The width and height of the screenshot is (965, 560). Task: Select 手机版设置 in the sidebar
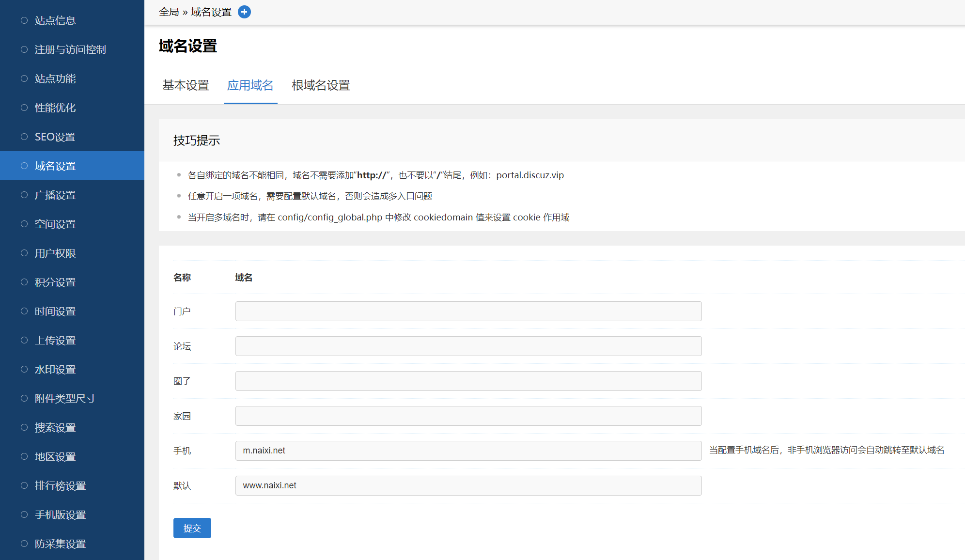(61, 514)
